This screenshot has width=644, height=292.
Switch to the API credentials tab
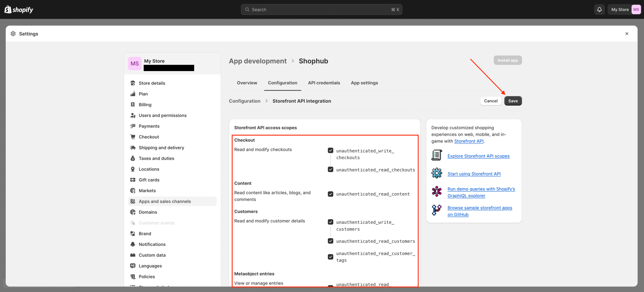(324, 83)
